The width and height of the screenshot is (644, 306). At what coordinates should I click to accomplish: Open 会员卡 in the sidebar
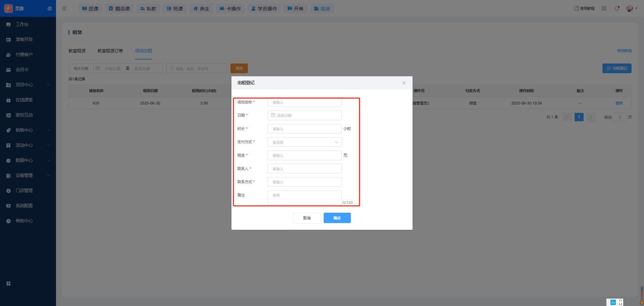tap(22, 70)
